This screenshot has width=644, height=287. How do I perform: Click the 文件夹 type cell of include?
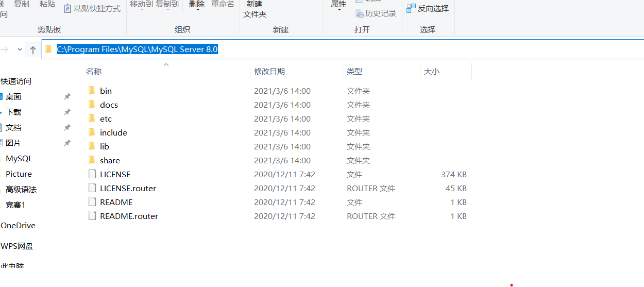pos(358,133)
